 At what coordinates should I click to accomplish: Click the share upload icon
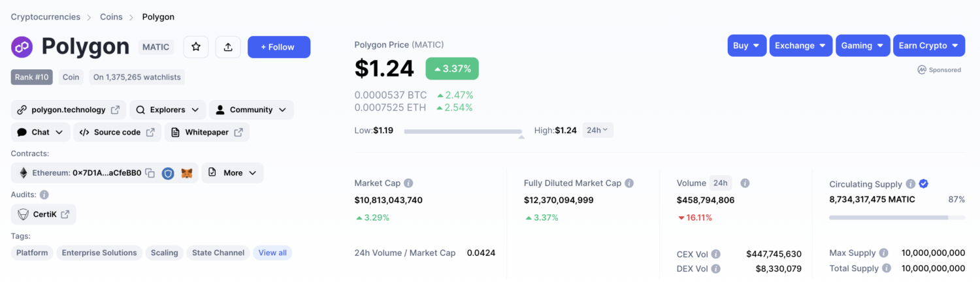pos(228,47)
